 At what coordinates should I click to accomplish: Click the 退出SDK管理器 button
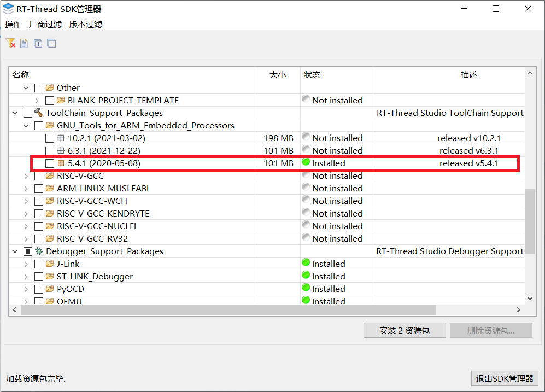point(505,378)
